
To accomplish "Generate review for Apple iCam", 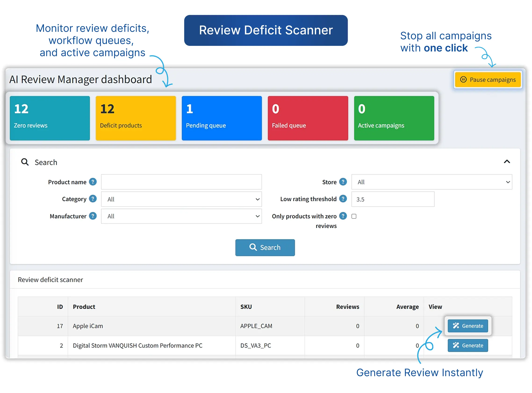I will 467,326.
